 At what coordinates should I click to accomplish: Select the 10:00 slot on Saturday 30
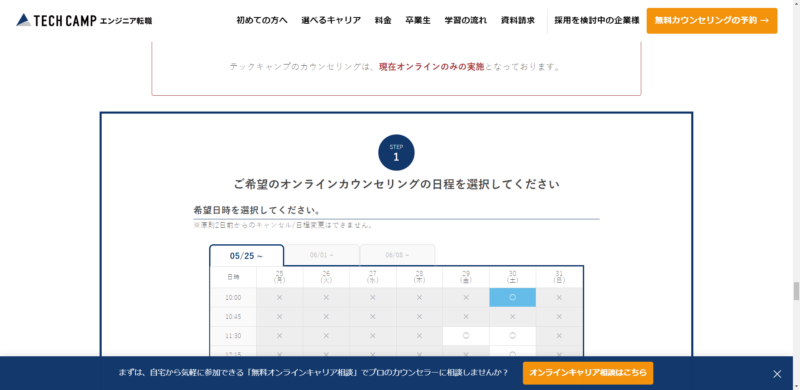[x=512, y=297]
